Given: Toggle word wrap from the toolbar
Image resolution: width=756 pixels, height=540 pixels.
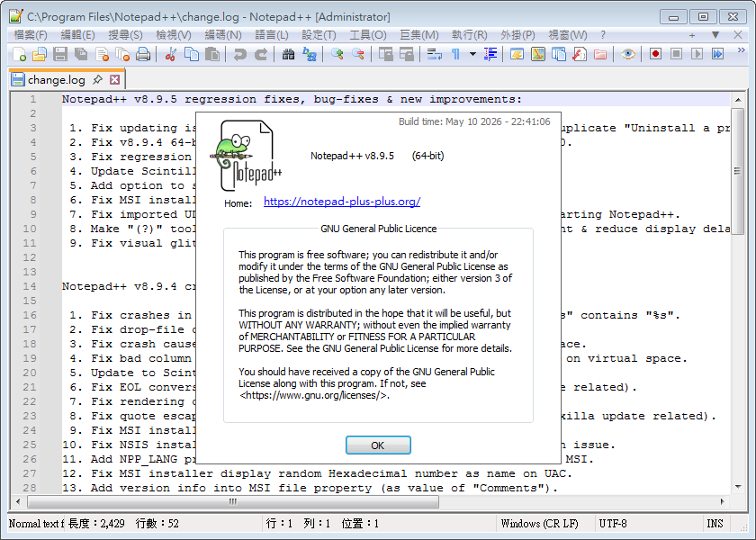Looking at the screenshot, I should point(434,54).
